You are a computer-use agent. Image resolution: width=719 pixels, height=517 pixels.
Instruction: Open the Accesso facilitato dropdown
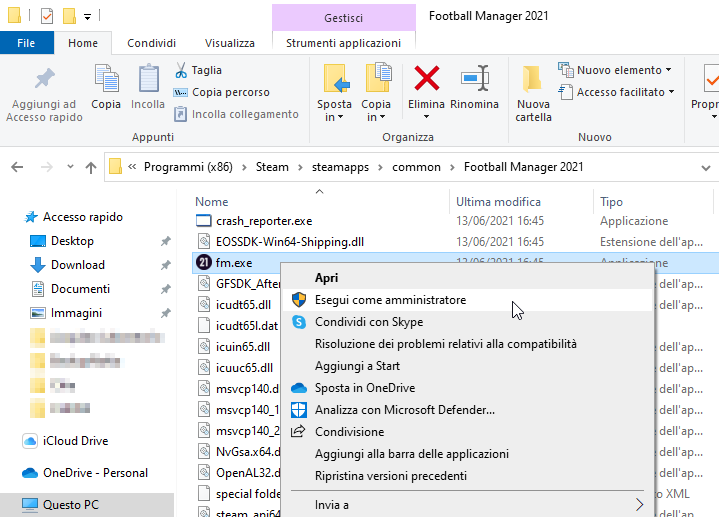coord(616,92)
